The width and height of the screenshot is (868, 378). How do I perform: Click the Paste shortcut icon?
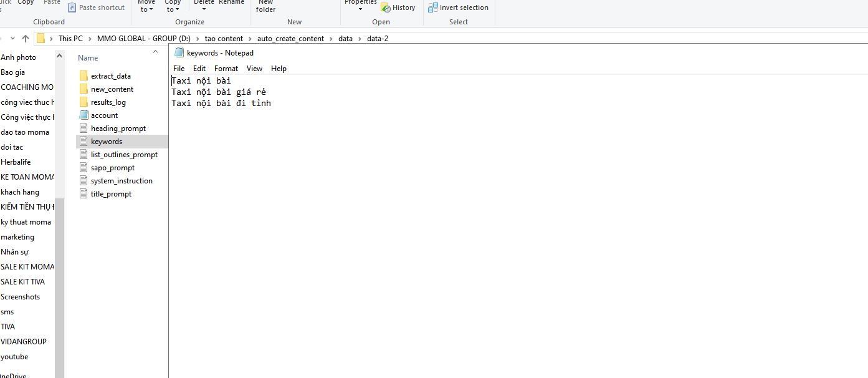[72, 7]
